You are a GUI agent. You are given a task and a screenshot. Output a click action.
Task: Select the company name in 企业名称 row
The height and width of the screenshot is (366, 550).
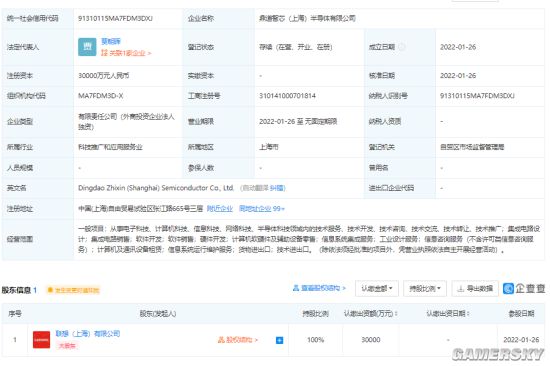pyautogui.click(x=307, y=18)
